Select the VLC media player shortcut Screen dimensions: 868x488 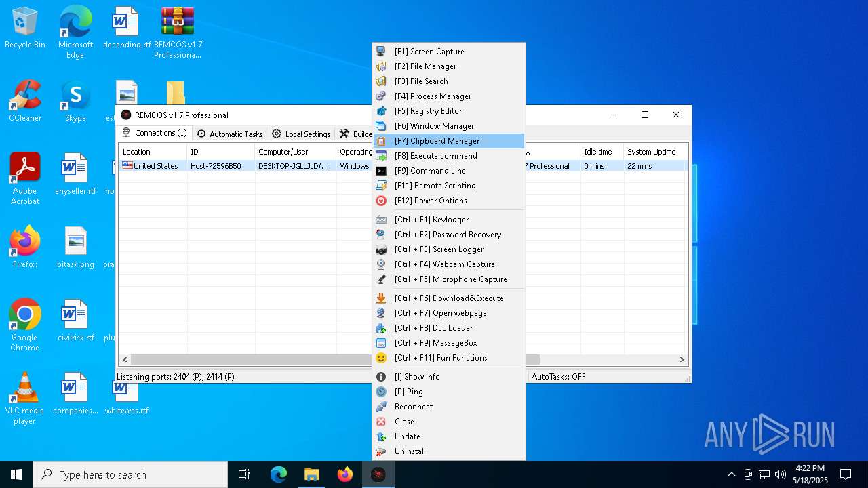pos(25,399)
